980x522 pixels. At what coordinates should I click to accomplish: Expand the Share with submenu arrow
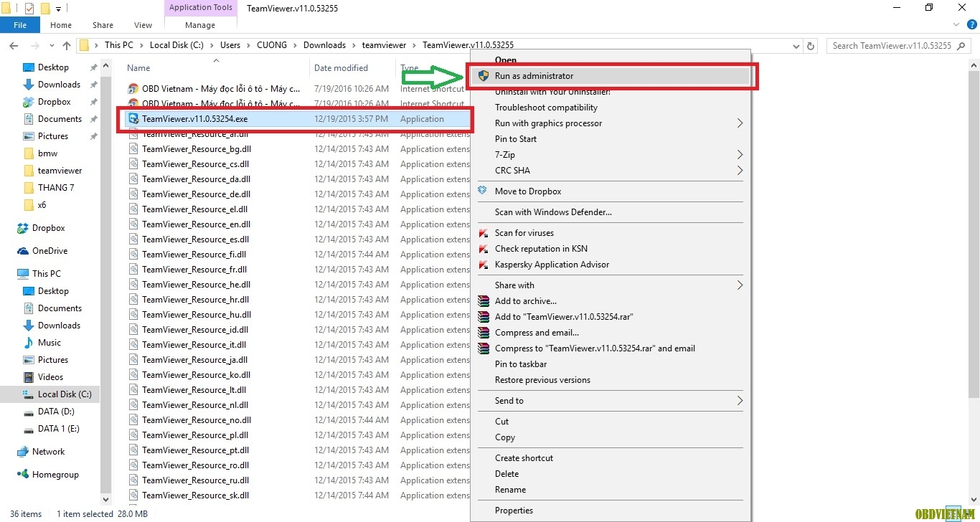[x=740, y=285]
